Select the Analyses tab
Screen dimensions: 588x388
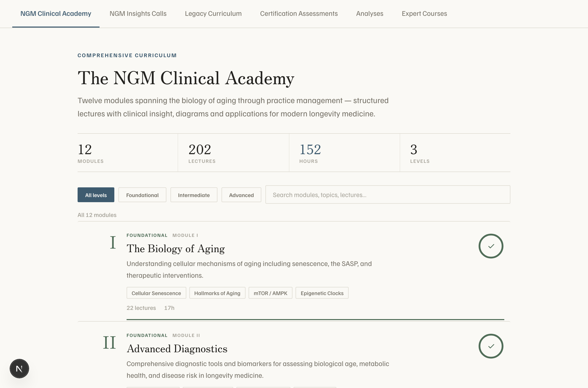(370, 14)
